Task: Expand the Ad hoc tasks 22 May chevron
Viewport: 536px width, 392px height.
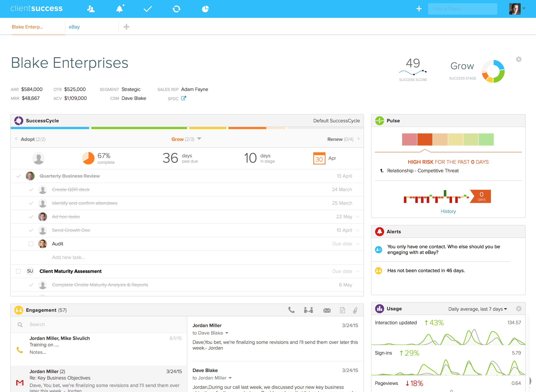Action: coord(358,217)
